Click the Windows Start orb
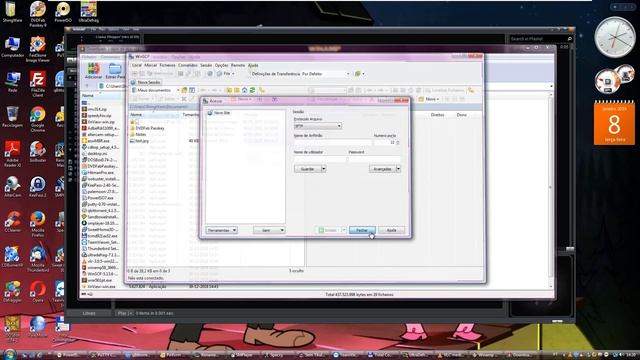640x360 pixels. point(9,354)
